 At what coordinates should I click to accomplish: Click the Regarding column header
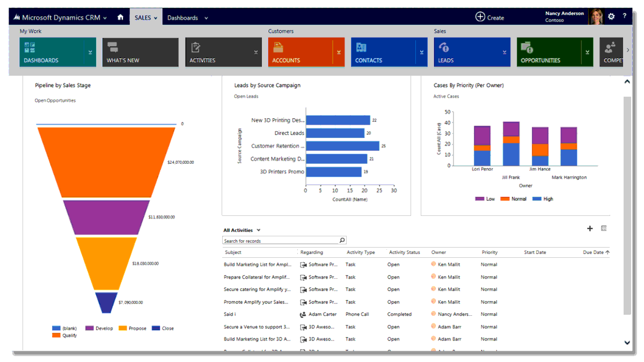(x=312, y=252)
